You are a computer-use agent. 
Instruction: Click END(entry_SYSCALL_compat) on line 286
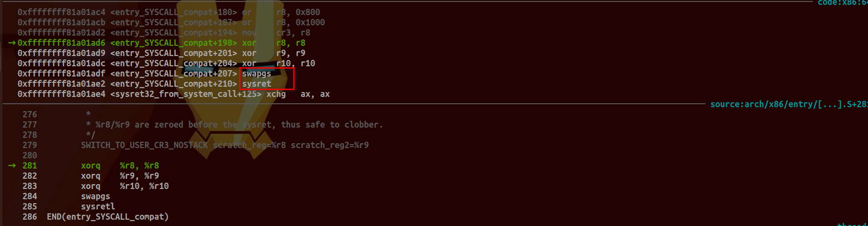108,217
